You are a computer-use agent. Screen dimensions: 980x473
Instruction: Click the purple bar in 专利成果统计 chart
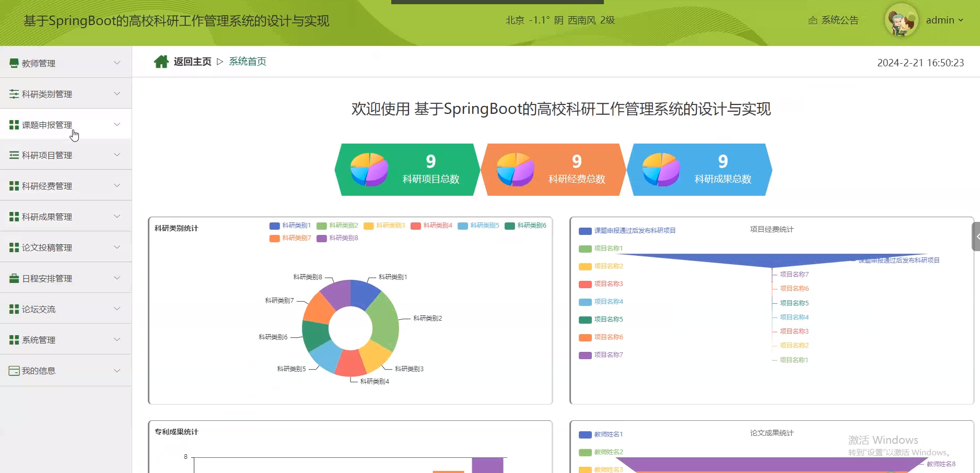click(487, 465)
